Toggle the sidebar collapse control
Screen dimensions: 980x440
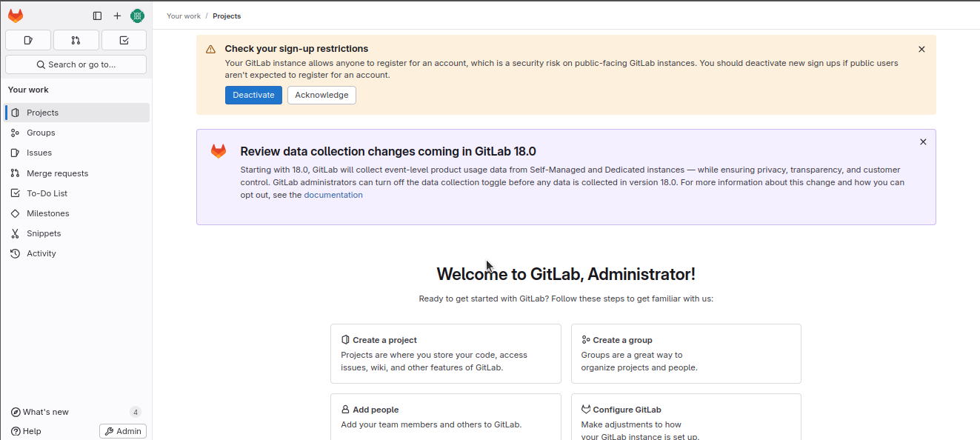pyautogui.click(x=97, y=15)
